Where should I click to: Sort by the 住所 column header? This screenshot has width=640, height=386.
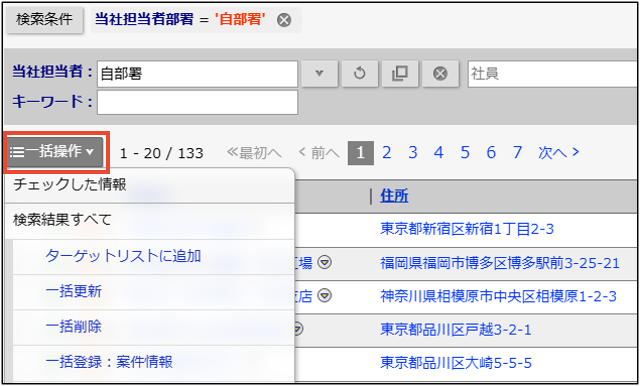[x=394, y=196]
